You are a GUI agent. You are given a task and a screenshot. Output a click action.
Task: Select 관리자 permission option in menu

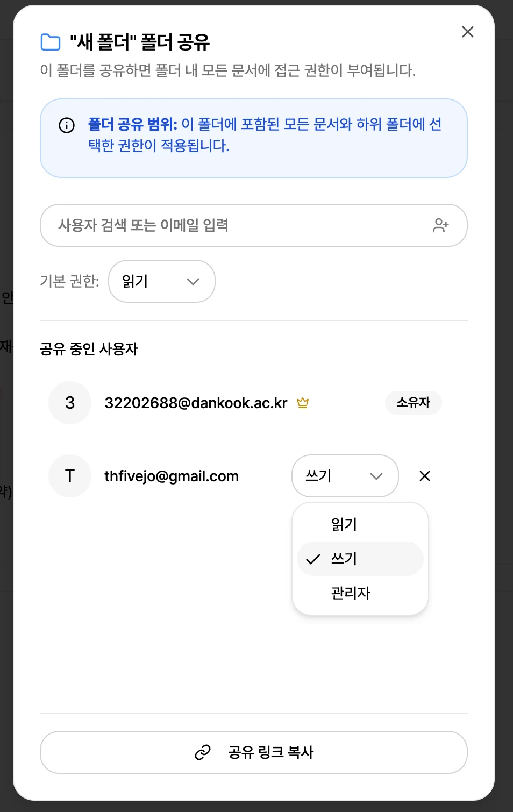tap(351, 593)
